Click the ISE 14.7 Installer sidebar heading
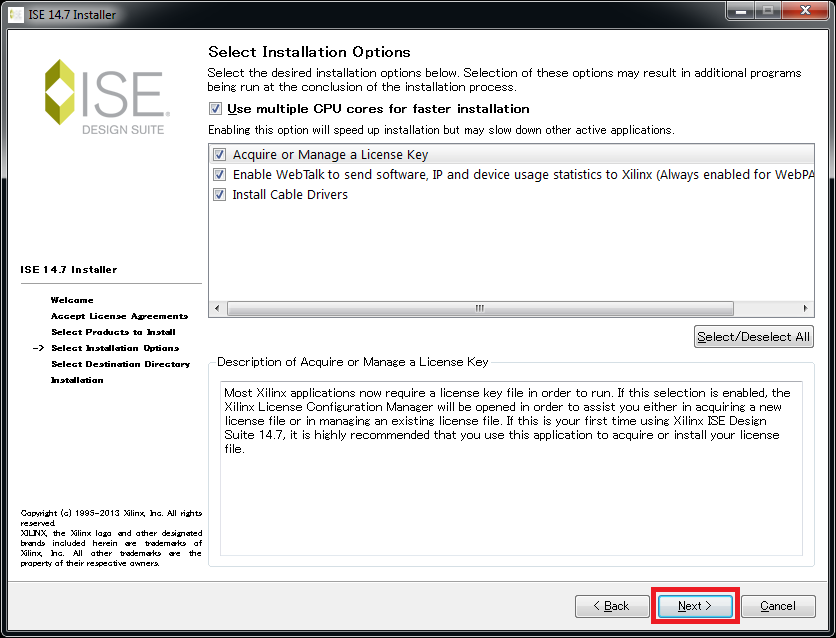Screen dimensions: 836x638 point(69,270)
